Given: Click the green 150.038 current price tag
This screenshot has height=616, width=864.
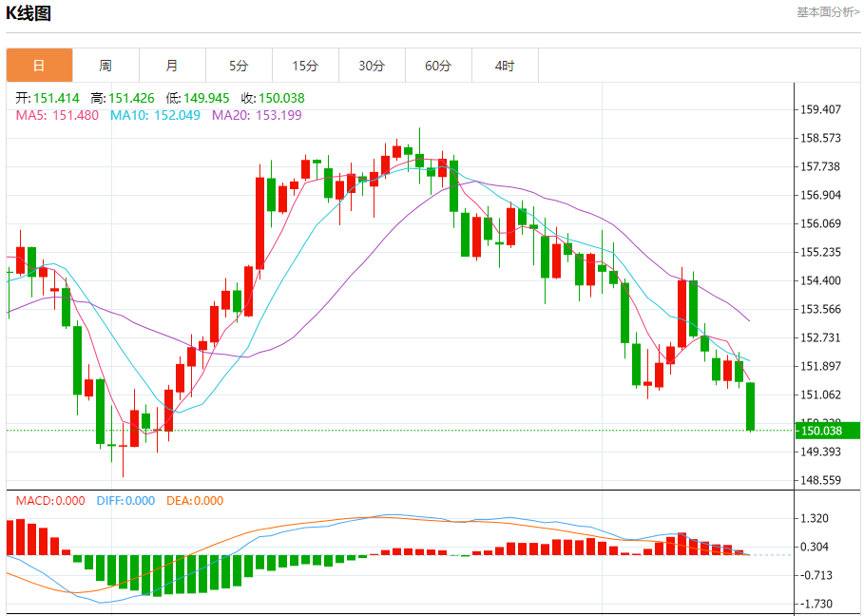Looking at the screenshot, I should tap(827, 431).
